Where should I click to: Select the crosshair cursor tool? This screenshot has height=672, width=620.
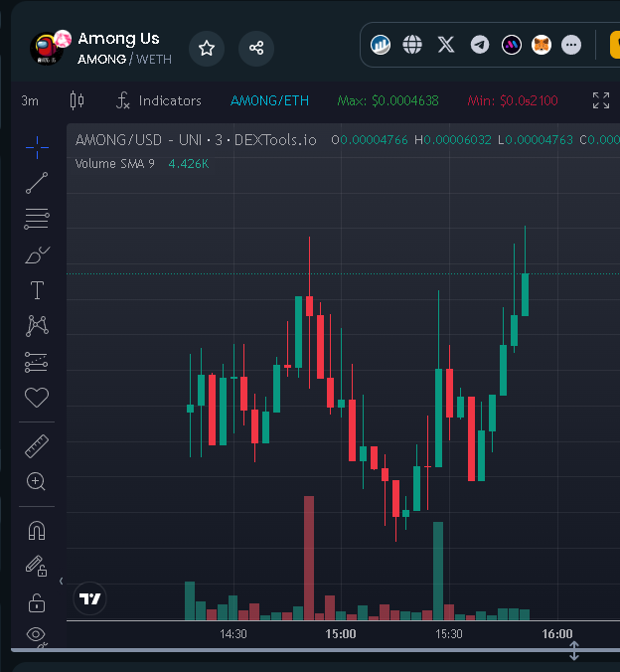pos(37,147)
